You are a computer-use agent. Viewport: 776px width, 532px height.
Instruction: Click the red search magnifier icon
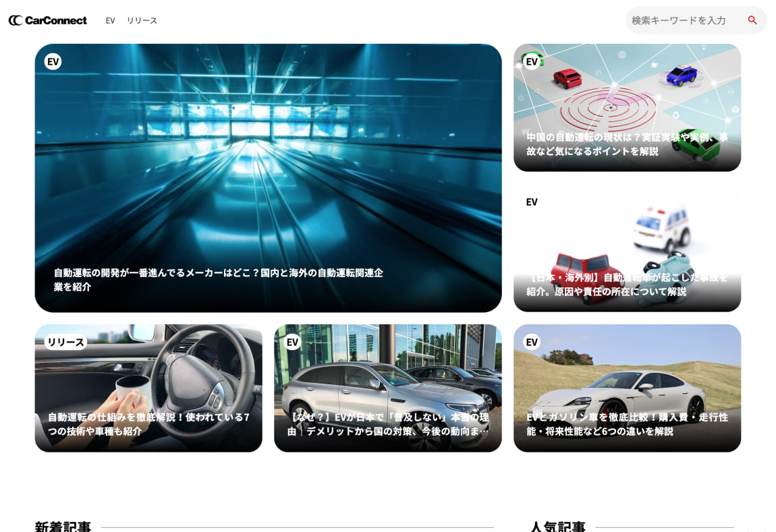click(752, 20)
